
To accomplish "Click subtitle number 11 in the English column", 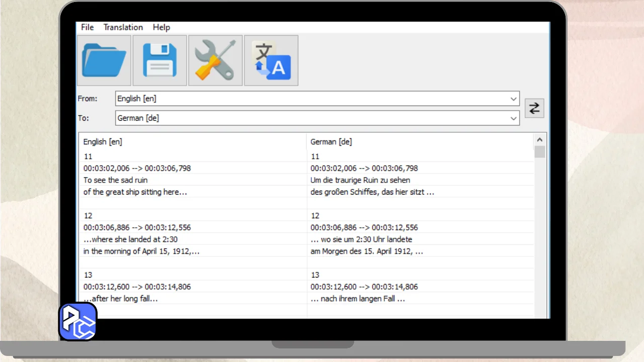I will [88, 157].
